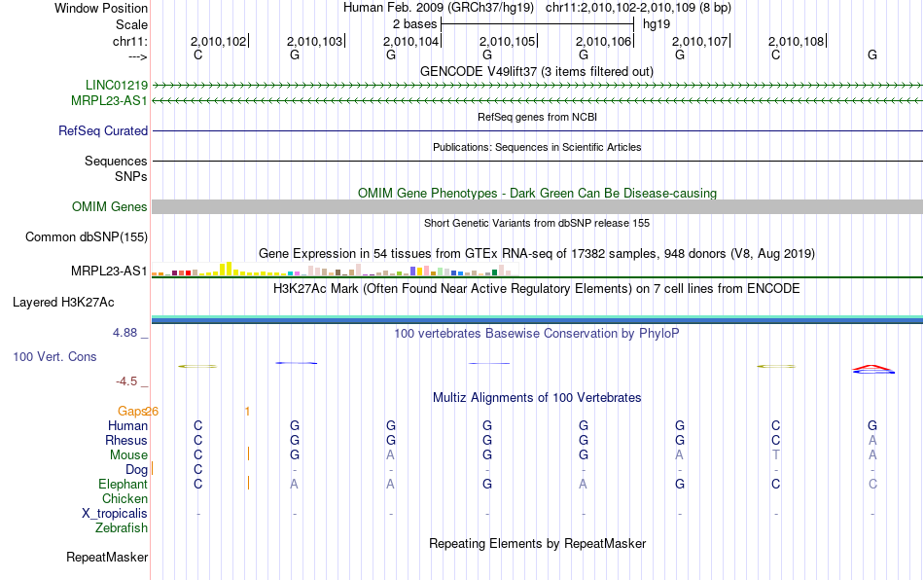Click the '2 bases' scale bar

coord(537,24)
